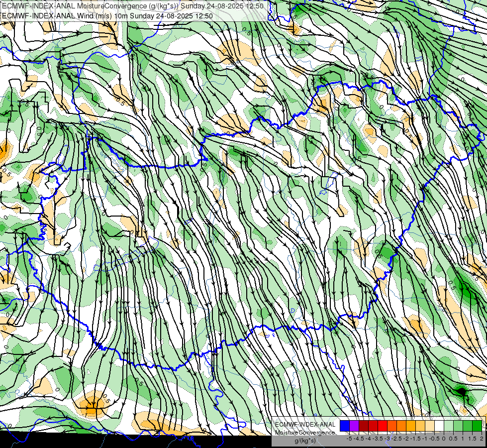The height and width of the screenshot is (448, 487).
Task: Click the MoistureConvergence title line at top
Action: [x=133, y=6]
